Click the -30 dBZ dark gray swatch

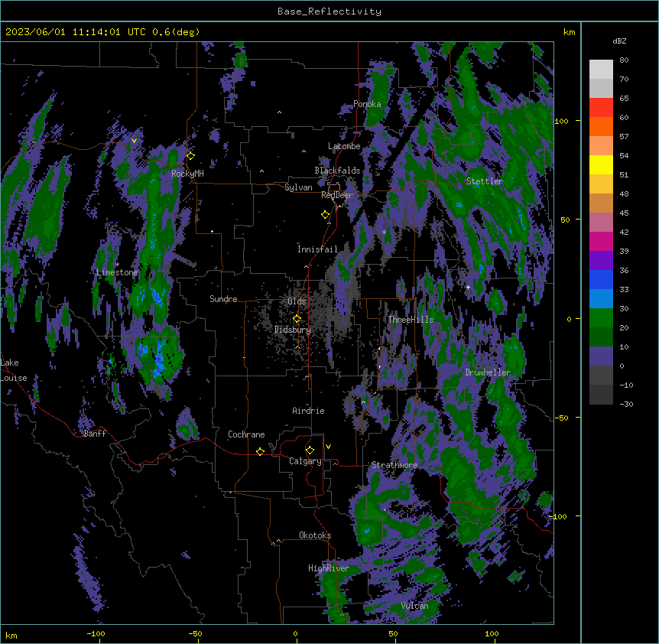(x=601, y=395)
